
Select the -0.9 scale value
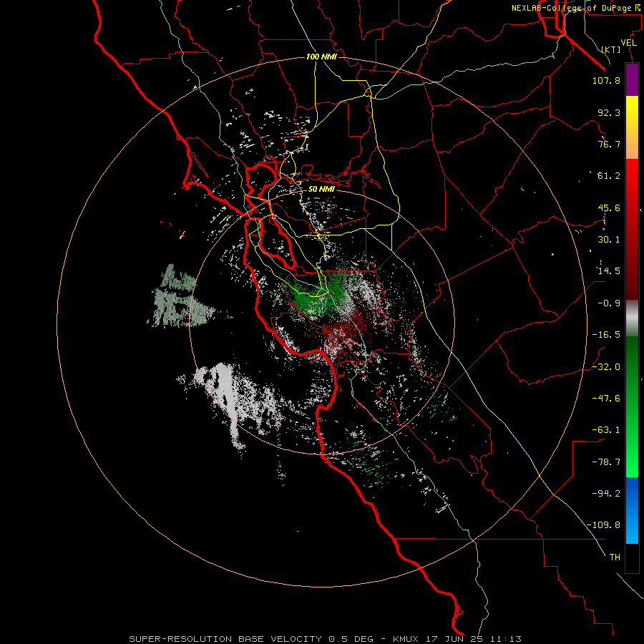[x=609, y=303]
